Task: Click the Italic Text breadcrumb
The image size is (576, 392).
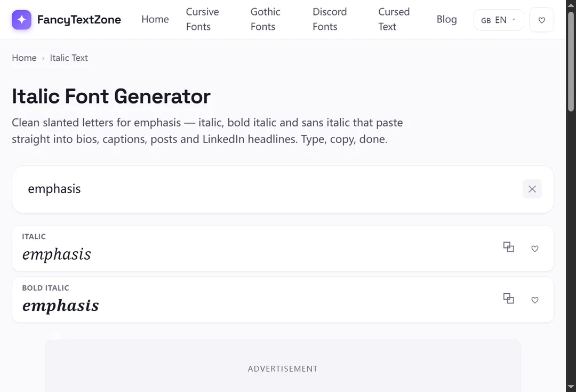Action: point(69,58)
